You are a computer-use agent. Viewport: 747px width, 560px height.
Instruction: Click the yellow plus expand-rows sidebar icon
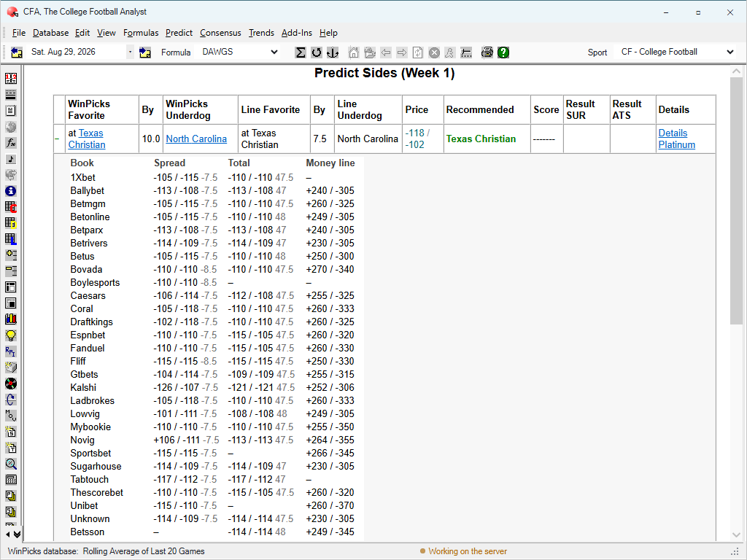10,255
